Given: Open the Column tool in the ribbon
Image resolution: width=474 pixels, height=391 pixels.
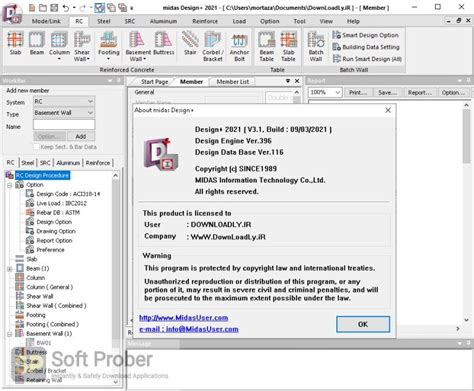Looking at the screenshot, I should tap(59, 42).
